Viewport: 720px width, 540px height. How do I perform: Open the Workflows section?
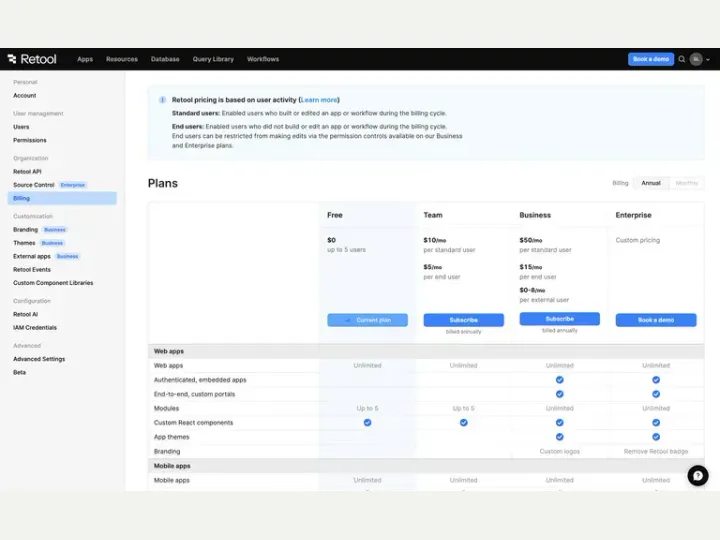[x=263, y=59]
